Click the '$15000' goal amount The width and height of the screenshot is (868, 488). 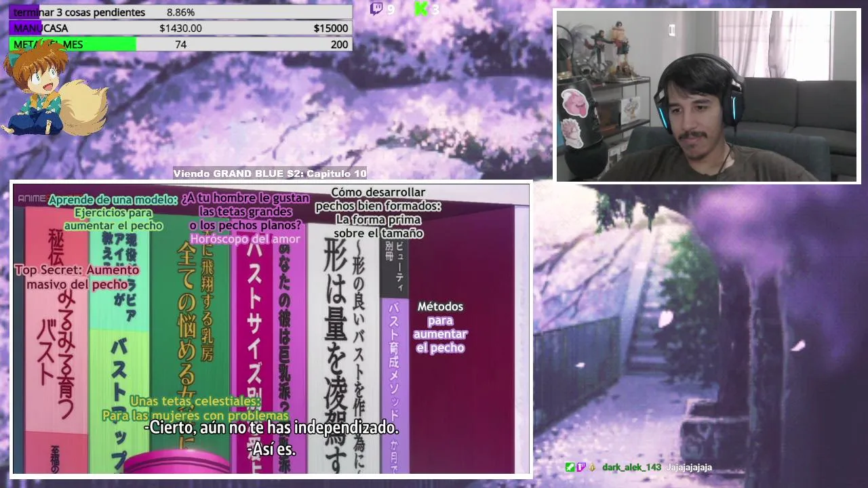coord(331,28)
